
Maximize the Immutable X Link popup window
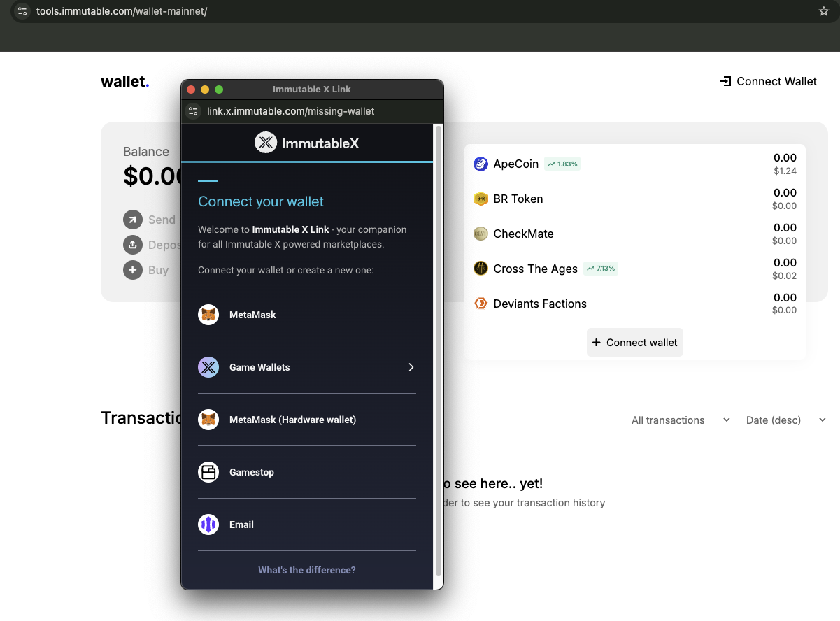pyautogui.click(x=219, y=89)
